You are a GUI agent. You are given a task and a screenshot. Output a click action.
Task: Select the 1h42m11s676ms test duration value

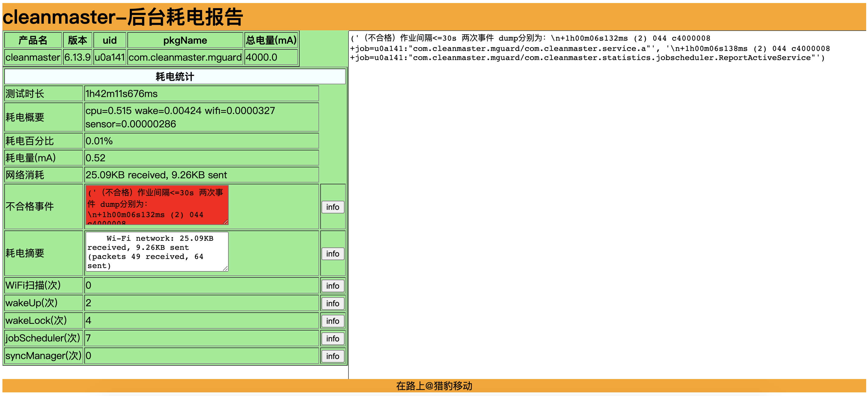pyautogui.click(x=122, y=94)
